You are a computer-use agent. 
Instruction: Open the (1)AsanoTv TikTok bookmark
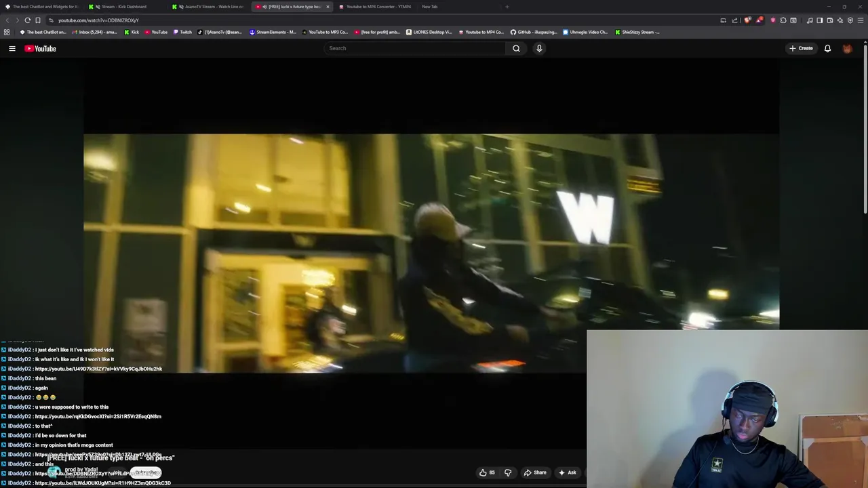click(x=220, y=32)
